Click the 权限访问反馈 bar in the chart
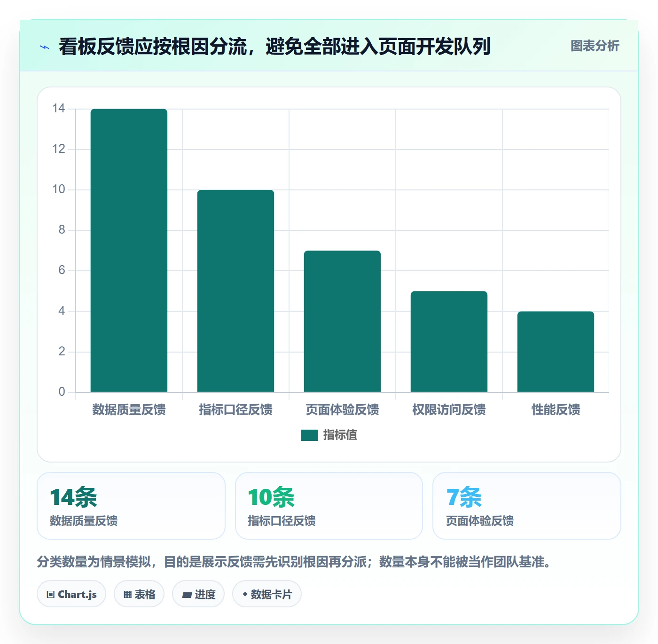Screen dimensions: 658x644 pyautogui.click(x=449, y=342)
